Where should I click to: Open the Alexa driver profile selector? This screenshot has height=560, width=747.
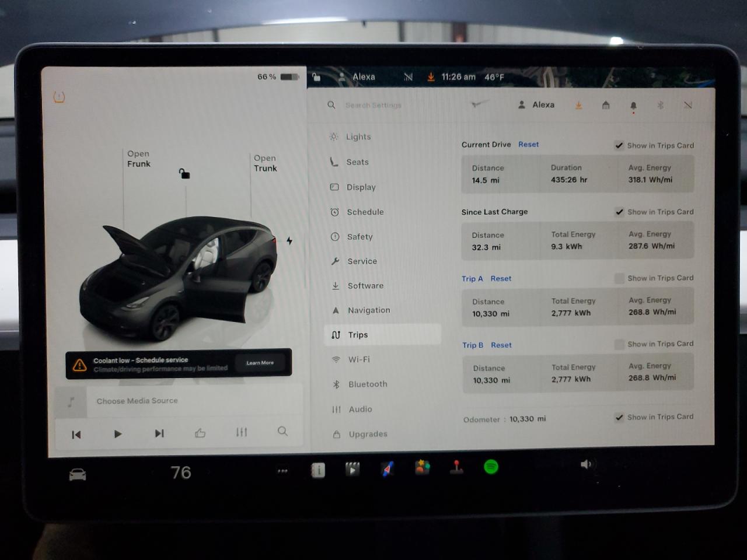click(537, 105)
